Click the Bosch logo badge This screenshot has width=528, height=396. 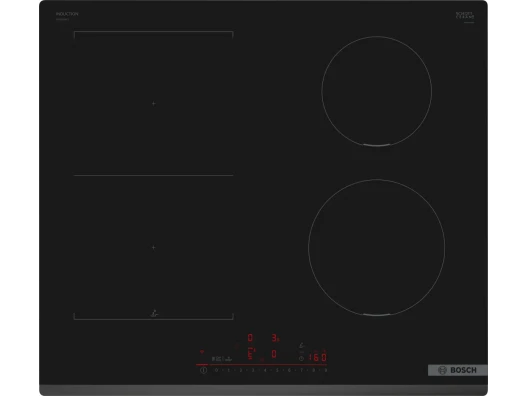(x=458, y=370)
